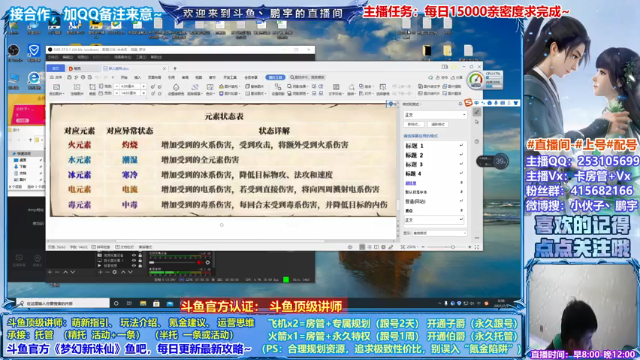Click the mixer settings gear in OBS
640x360 pixels.
click(208, 262)
